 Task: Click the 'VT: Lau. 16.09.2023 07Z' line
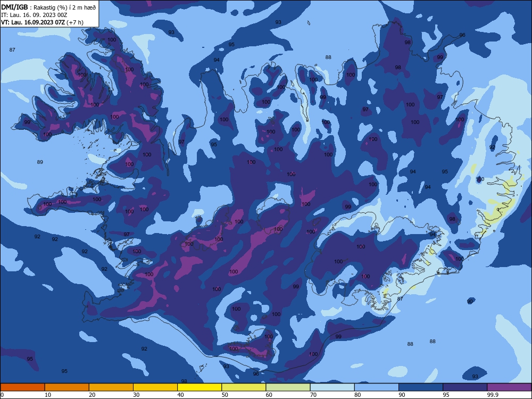33,22
